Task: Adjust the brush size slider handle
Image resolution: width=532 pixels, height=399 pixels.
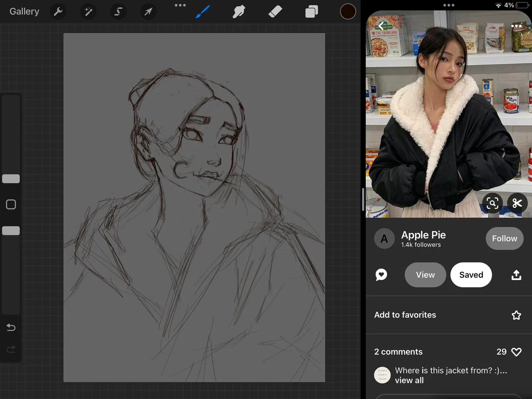Action: point(11,179)
